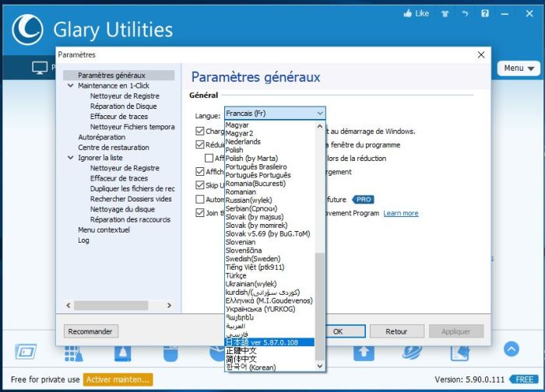Open help via question mark icon
This screenshot has height=392, width=545.
(485, 13)
